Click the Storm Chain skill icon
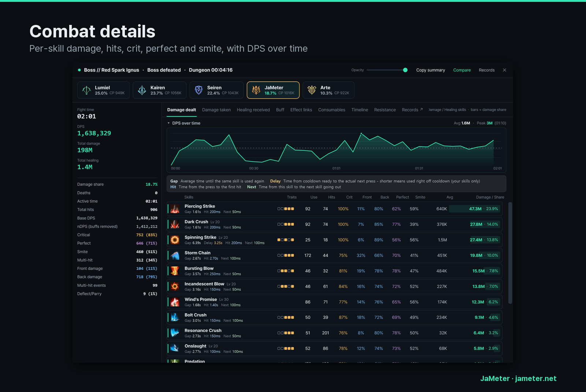Image resolution: width=586 pixels, height=392 pixels. tap(175, 255)
